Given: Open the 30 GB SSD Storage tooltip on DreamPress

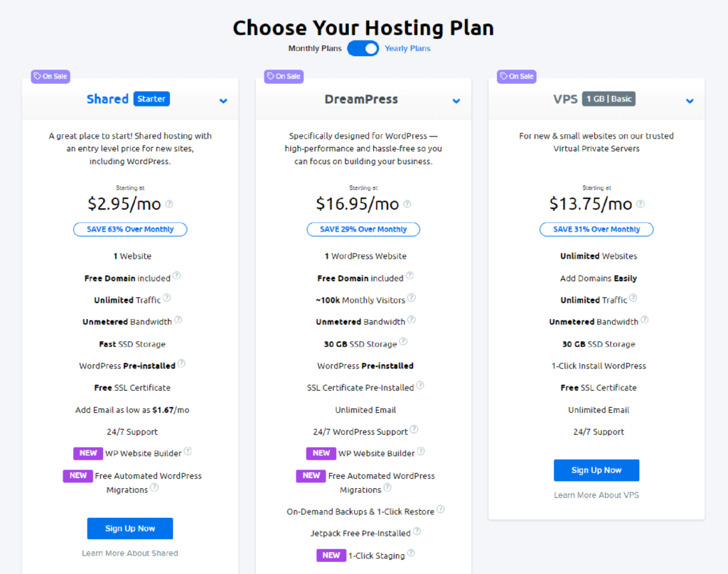Looking at the screenshot, I should tap(403, 341).
